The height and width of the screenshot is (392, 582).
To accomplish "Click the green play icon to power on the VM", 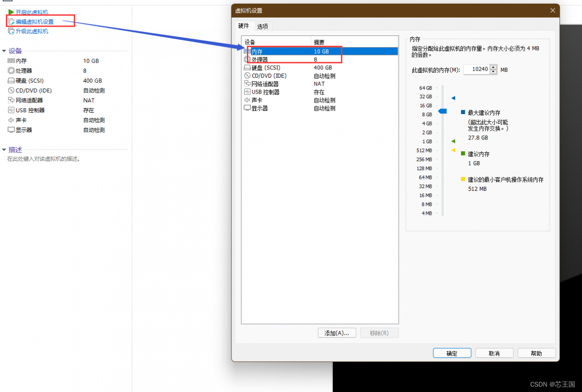I will [x=11, y=12].
